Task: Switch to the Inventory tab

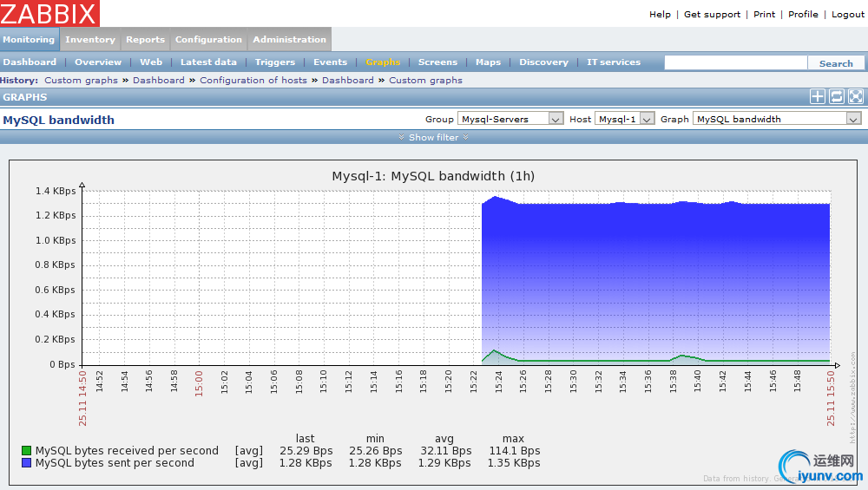Action: [x=90, y=39]
